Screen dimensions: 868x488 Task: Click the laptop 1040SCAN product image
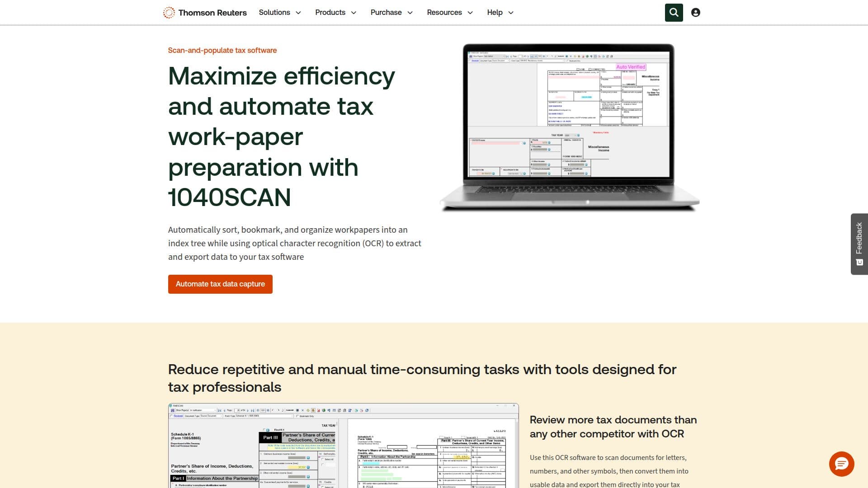coord(570,127)
